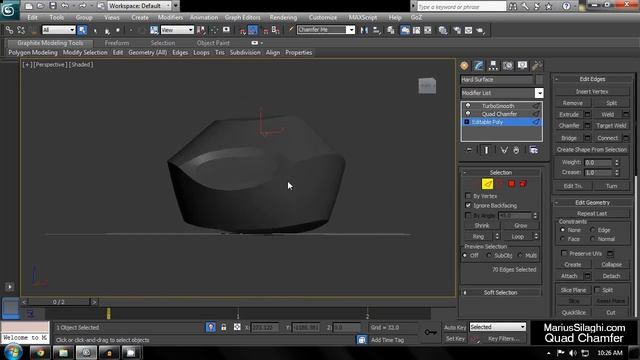Enable the By Angle checkbox

(x=468, y=216)
